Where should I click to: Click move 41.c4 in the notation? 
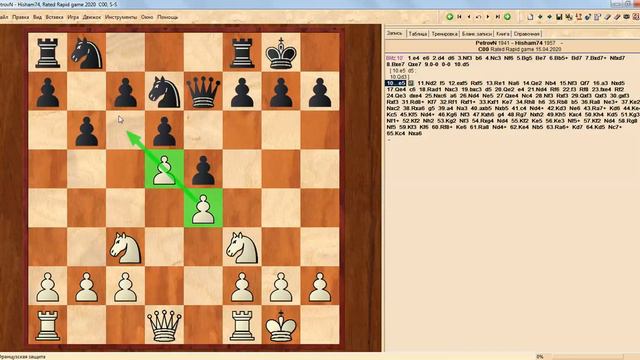(x=520, y=108)
